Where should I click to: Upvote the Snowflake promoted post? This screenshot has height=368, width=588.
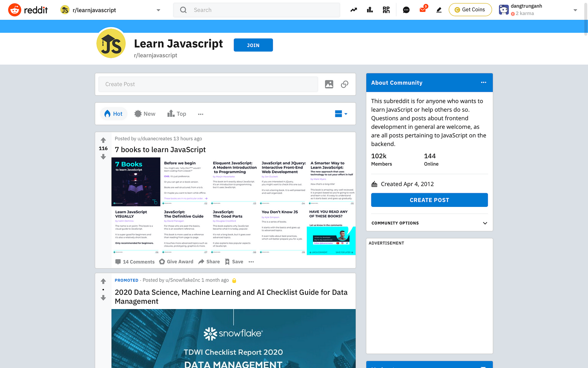click(x=103, y=281)
